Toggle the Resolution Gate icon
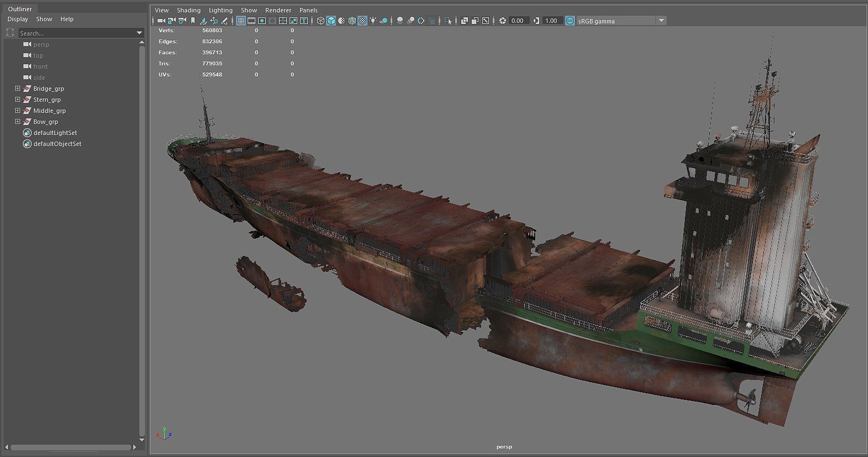This screenshot has width=868, height=457. (262, 21)
